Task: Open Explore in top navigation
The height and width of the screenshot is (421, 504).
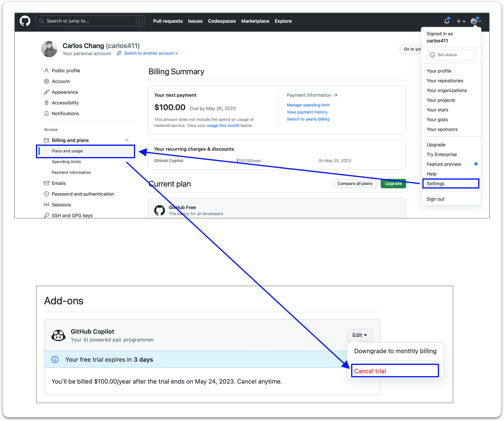Action: (x=283, y=21)
